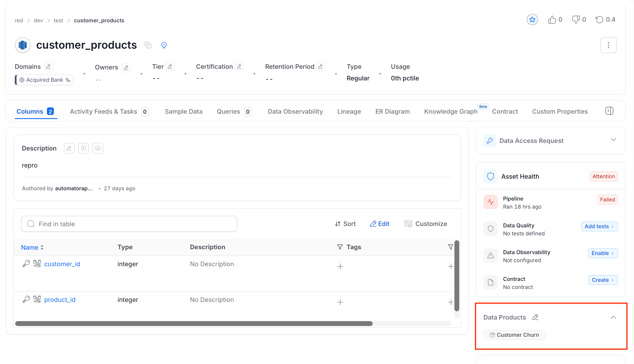Add tag plus for product_id row
The width and height of the screenshot is (634, 364).
coord(340,302)
